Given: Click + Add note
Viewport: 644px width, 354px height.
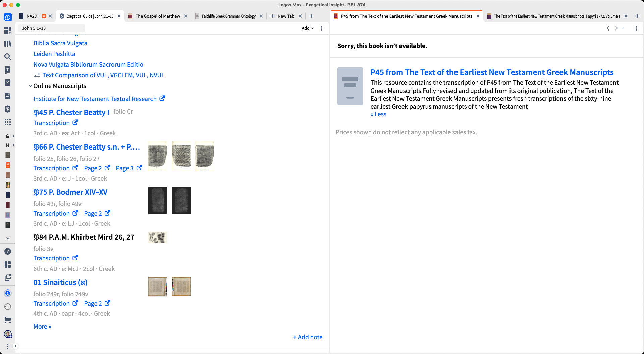Looking at the screenshot, I should tap(308, 337).
